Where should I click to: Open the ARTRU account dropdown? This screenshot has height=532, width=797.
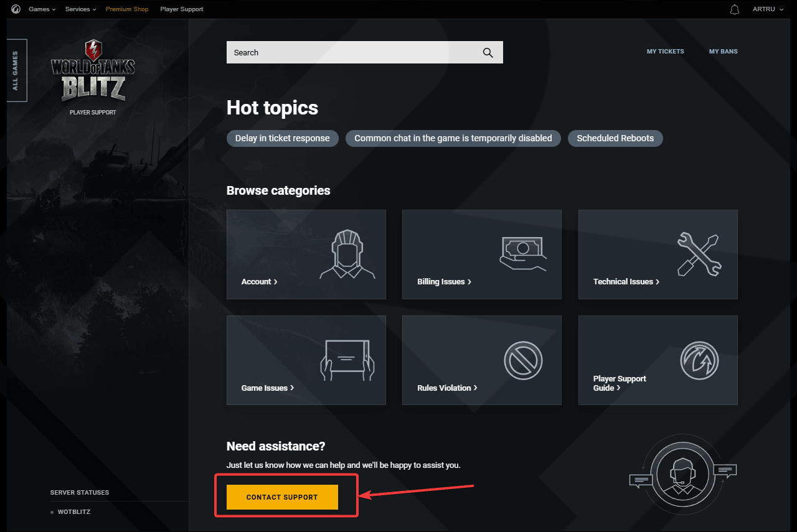(x=768, y=9)
